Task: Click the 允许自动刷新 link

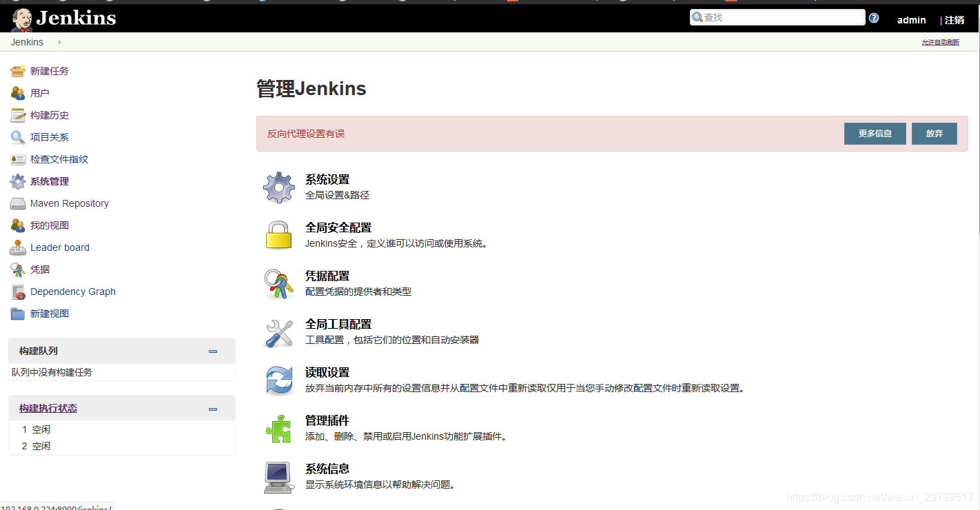Action: tap(941, 42)
